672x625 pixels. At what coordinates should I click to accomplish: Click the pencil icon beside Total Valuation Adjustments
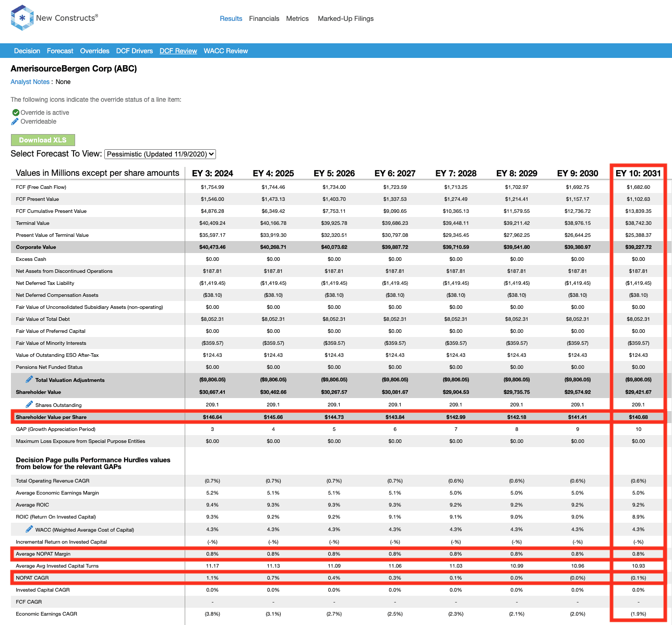29,379
